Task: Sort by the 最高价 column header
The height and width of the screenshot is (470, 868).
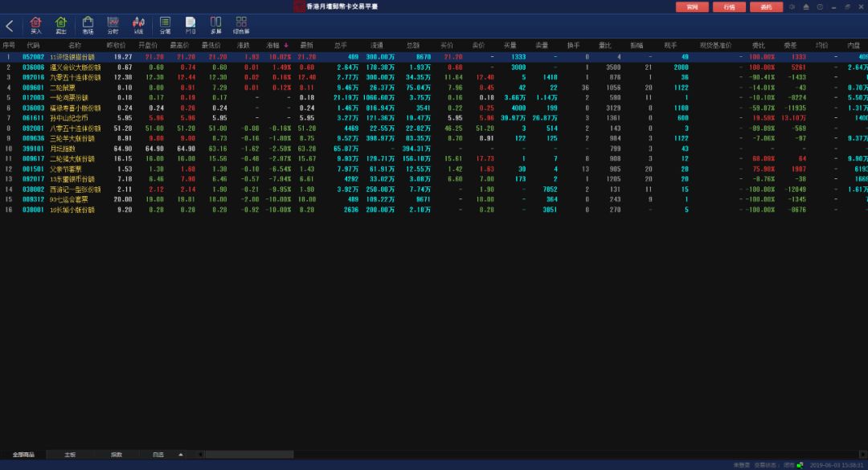Action: (179, 46)
